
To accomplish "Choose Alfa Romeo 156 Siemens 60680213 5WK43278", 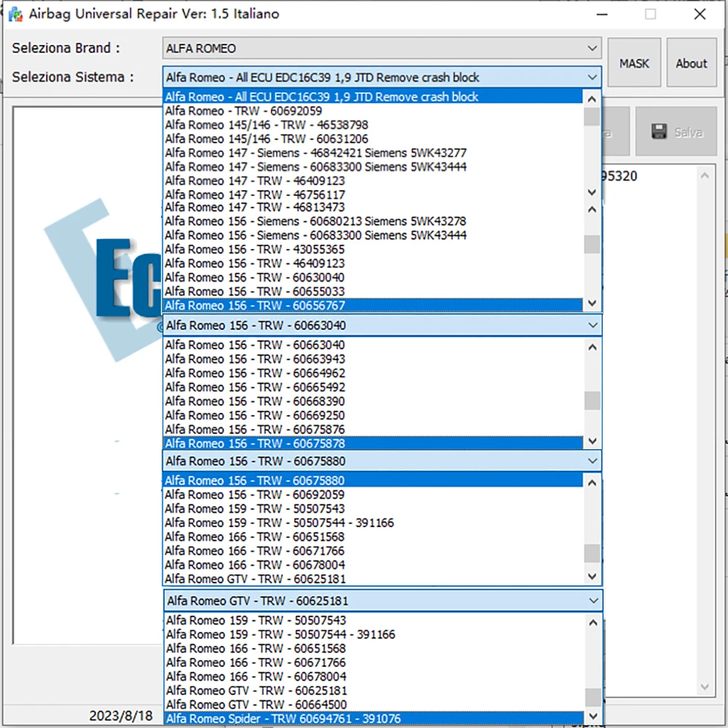I will 373,221.
